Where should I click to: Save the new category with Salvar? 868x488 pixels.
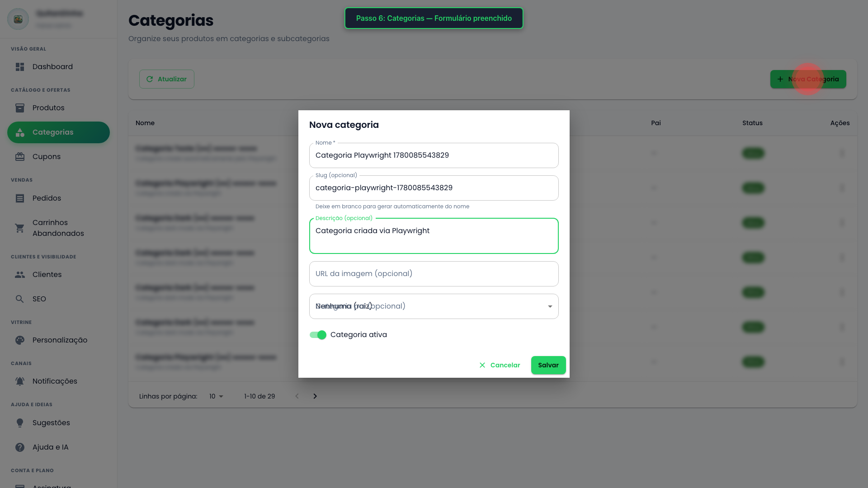548,365
